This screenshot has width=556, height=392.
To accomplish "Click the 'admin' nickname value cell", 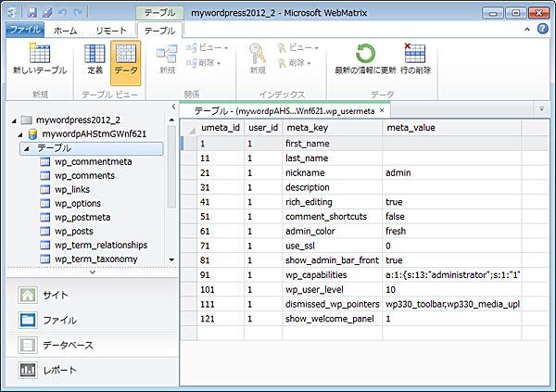I will click(x=452, y=172).
